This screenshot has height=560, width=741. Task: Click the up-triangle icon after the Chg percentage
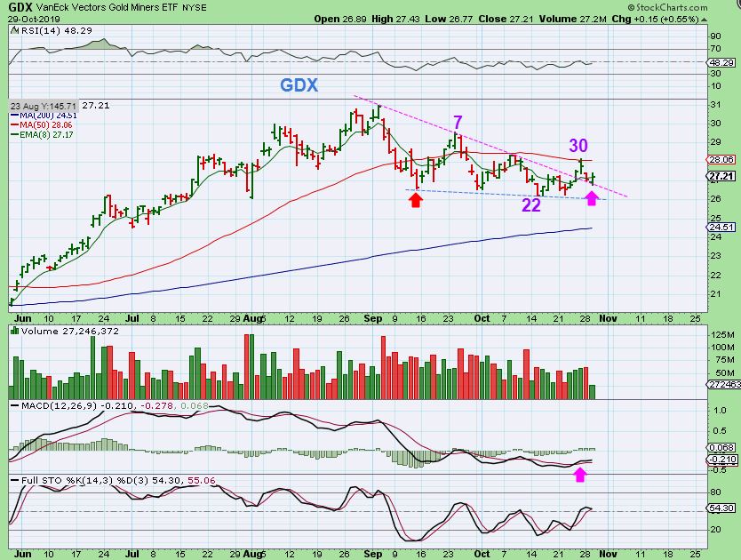(x=705, y=20)
